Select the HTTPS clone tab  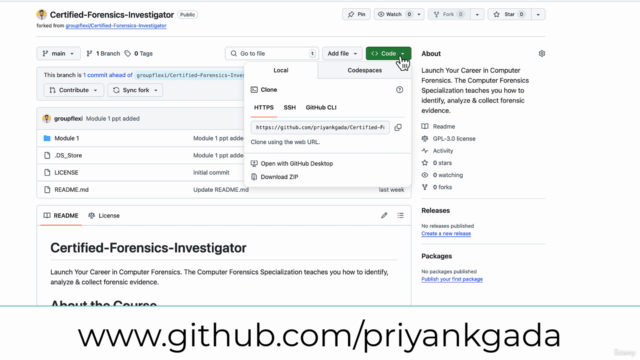[264, 107]
